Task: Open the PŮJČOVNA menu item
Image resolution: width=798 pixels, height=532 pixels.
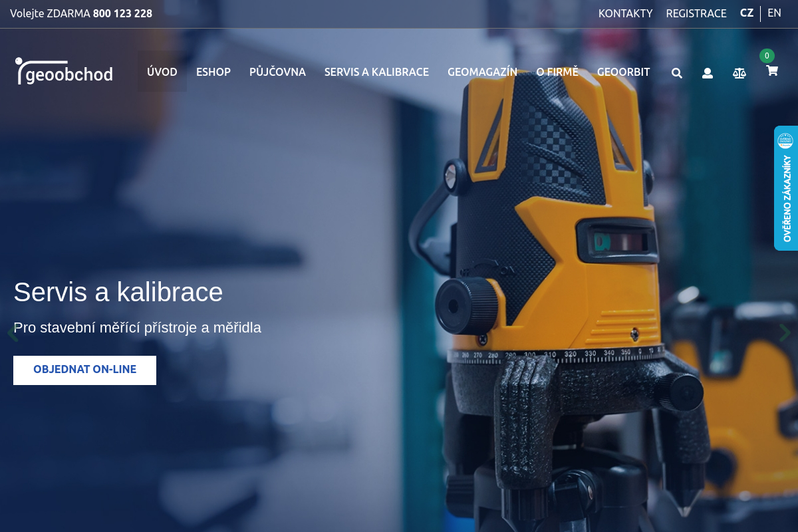Action: tap(277, 72)
